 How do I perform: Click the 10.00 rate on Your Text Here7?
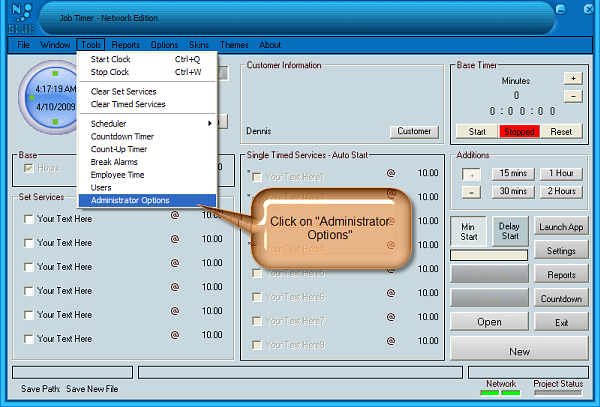point(428,317)
